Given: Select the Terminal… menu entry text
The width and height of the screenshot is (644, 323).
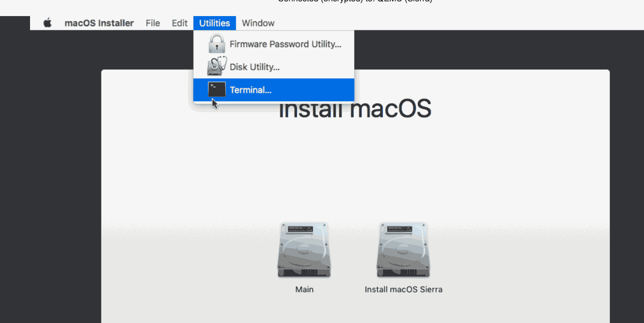Looking at the screenshot, I should click(x=250, y=90).
